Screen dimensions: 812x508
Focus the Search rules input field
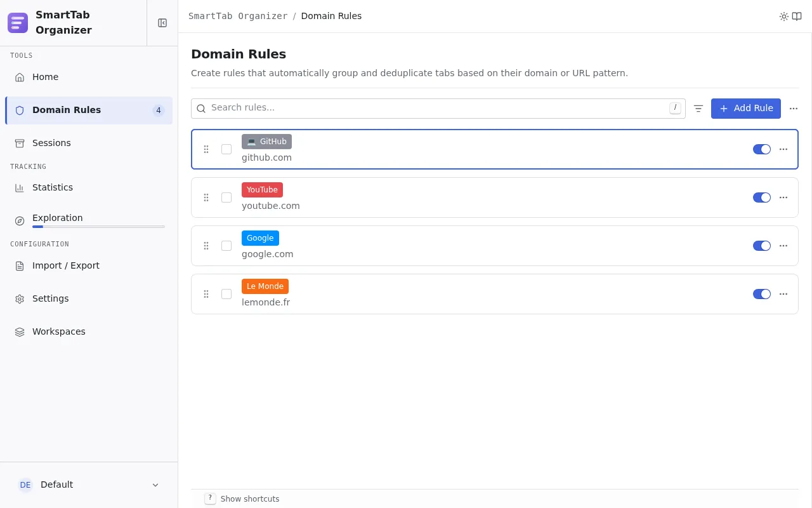438,109
